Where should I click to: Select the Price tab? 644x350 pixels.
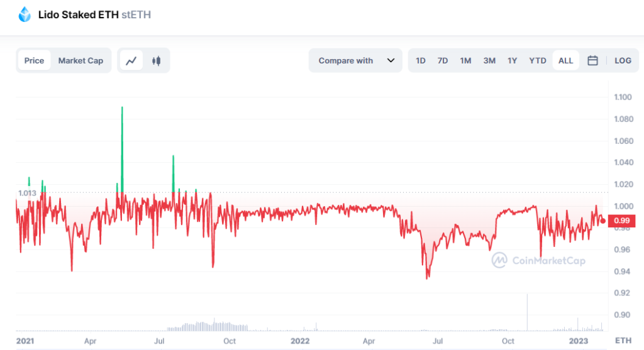pyautogui.click(x=34, y=61)
